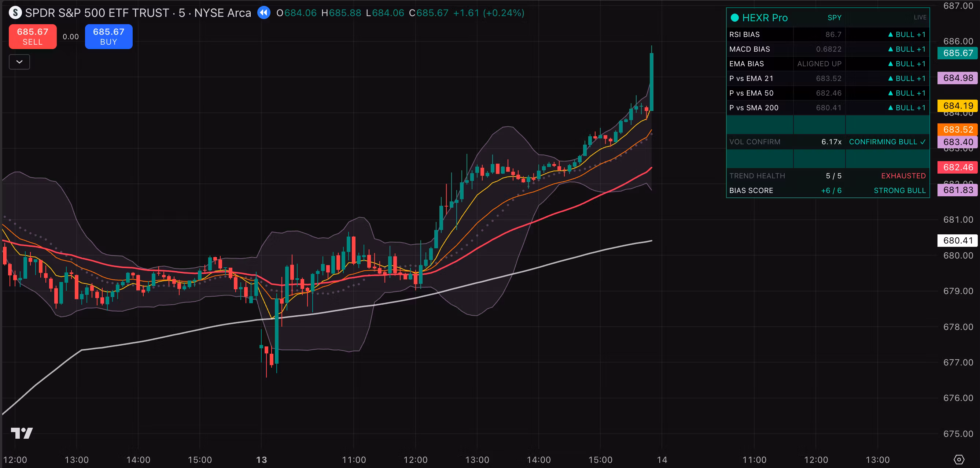This screenshot has width=980, height=468.
Task: Select the BIAS SCORE label
Action: (751, 190)
